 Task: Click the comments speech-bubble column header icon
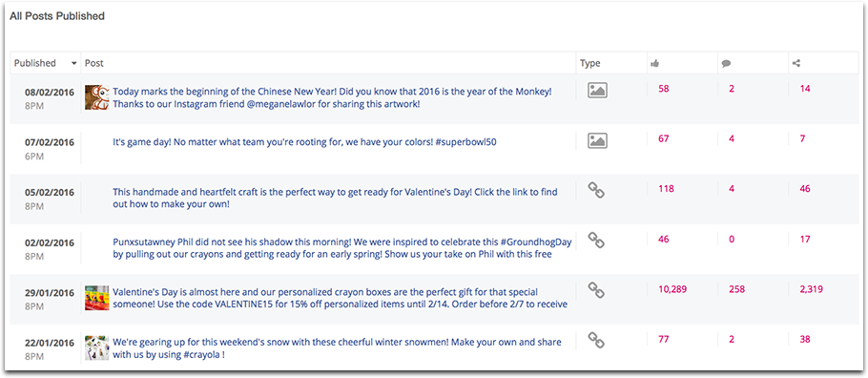[726, 63]
